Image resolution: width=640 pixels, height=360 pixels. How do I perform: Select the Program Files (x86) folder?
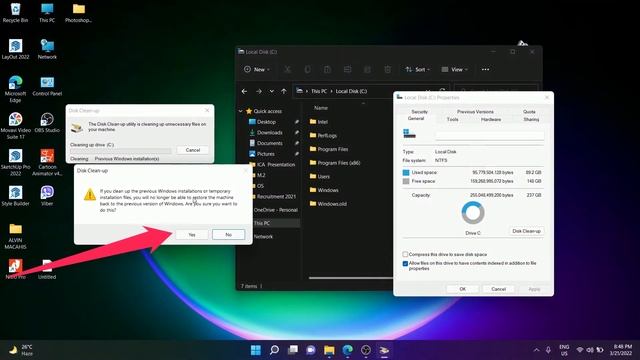pyautogui.click(x=335, y=162)
